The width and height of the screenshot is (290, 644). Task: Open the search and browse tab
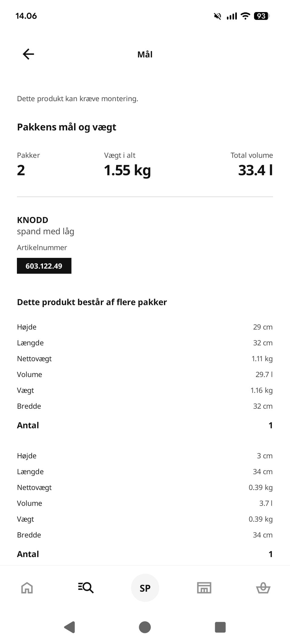click(x=86, y=588)
